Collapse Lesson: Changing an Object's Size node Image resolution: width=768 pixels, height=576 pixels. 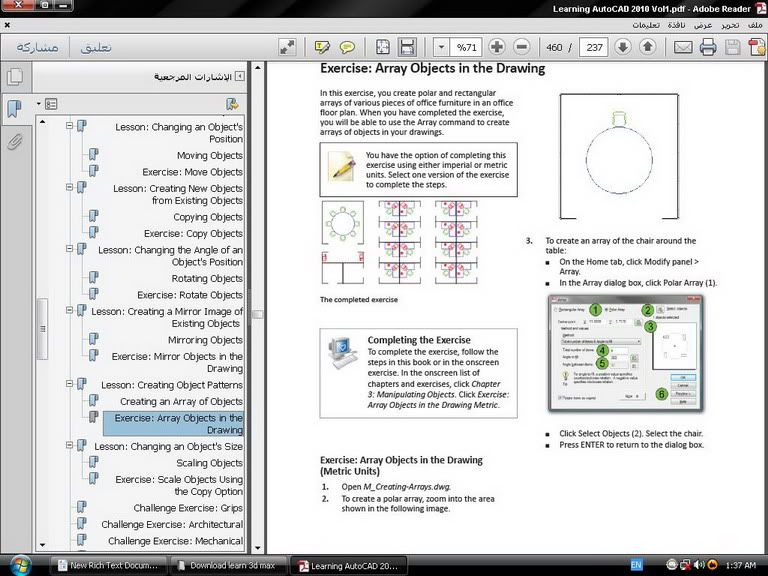pos(70,445)
